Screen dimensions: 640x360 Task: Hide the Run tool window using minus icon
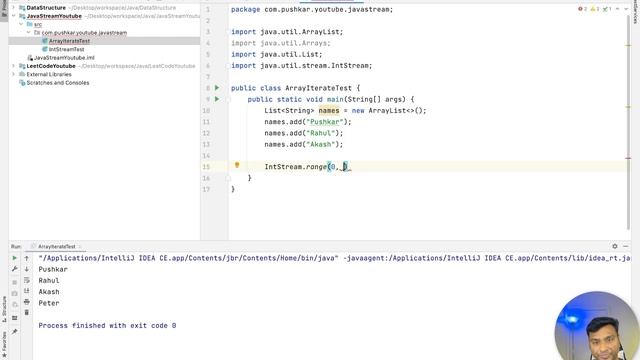tap(626, 246)
